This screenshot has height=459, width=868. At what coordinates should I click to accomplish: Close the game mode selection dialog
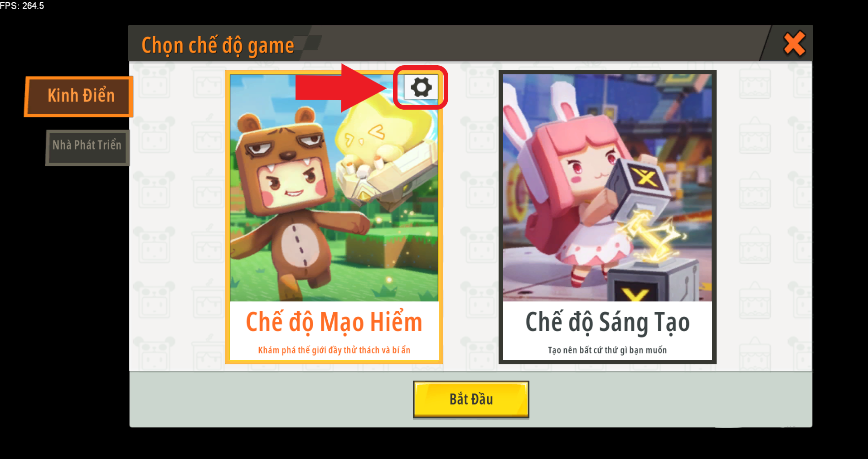click(x=794, y=43)
